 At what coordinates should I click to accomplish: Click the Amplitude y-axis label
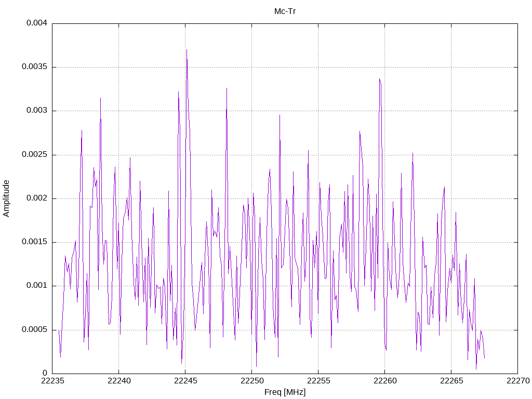(6, 198)
